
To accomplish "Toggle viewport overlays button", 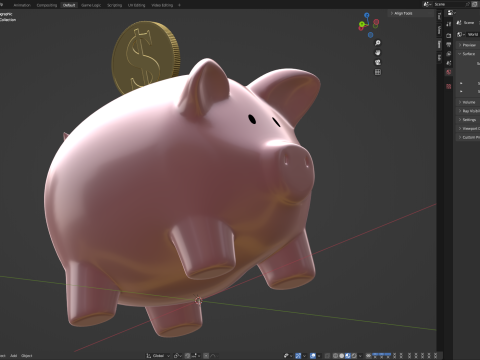I will (x=313, y=356).
